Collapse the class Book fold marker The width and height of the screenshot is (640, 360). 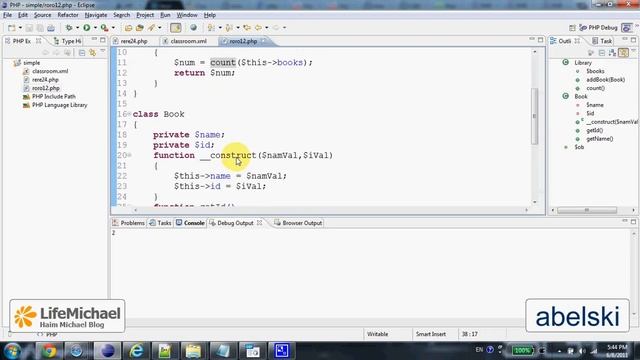click(x=129, y=114)
